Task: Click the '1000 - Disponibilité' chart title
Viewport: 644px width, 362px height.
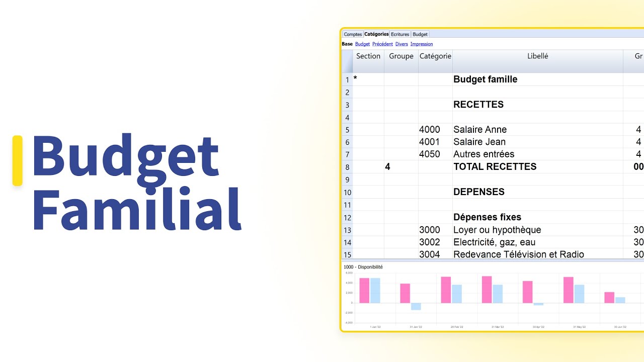Action: [363, 267]
